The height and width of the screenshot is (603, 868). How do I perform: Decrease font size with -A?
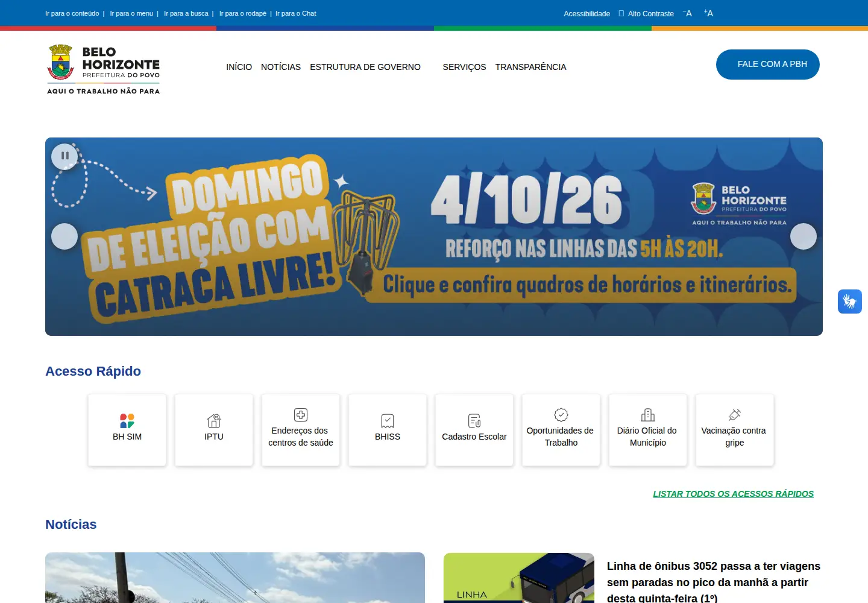click(687, 13)
